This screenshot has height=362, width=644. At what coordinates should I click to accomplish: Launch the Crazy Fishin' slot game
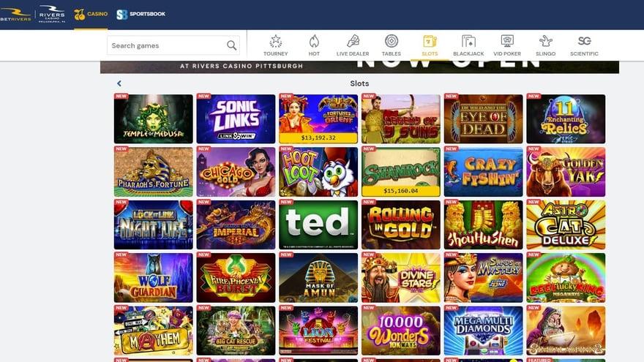pos(484,172)
